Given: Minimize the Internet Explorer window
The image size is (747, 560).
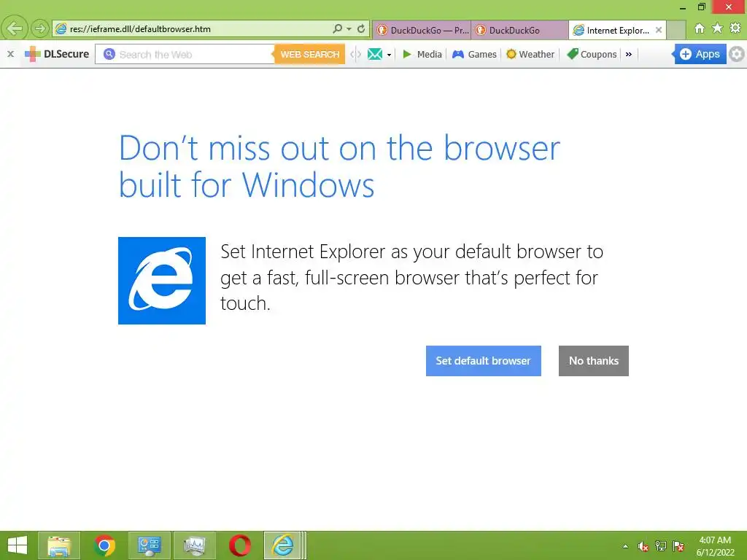Looking at the screenshot, I should tap(682, 7).
